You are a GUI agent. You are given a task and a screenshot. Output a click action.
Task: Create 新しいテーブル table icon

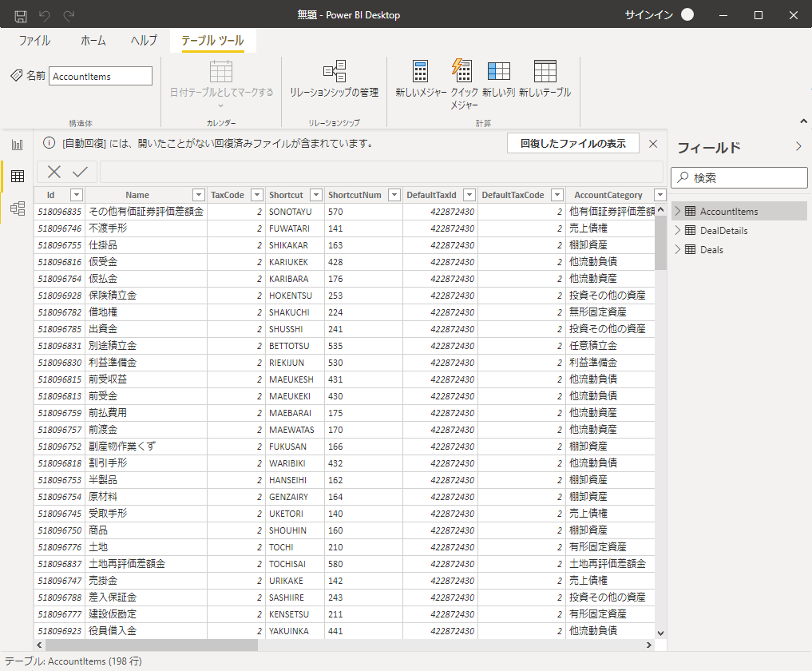pos(545,72)
